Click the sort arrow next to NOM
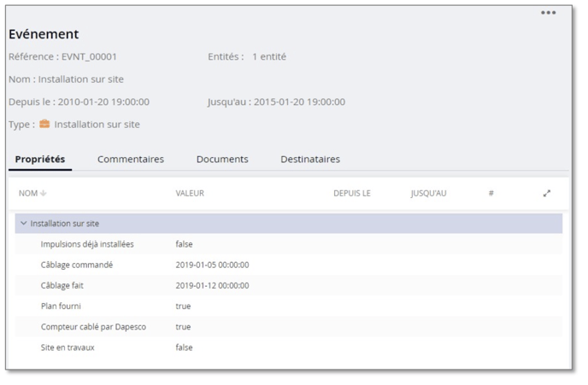Screen dimensions: 588x385 [x=43, y=193]
